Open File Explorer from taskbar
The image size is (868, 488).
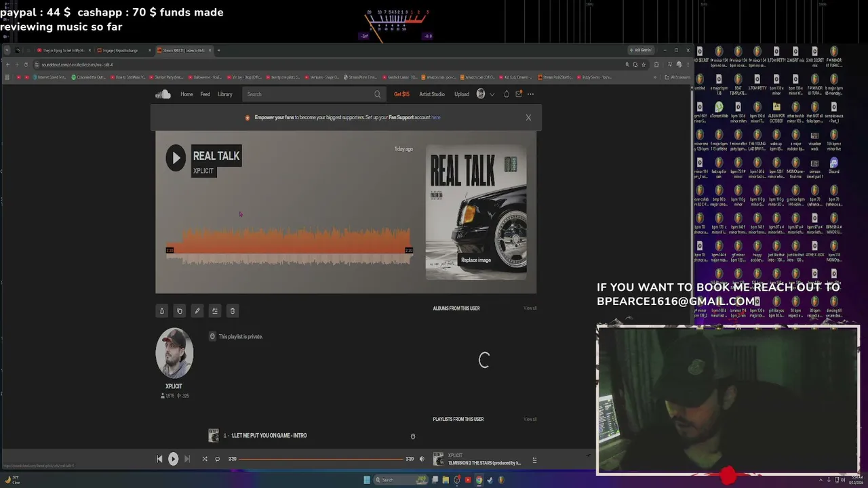446,480
